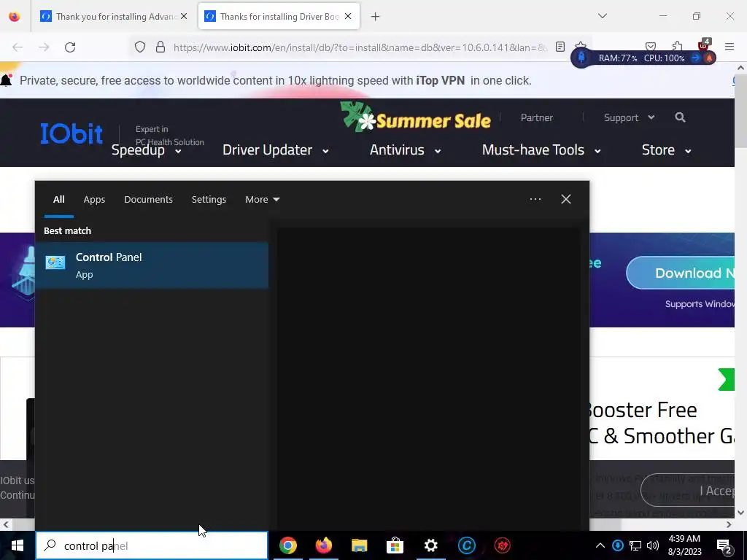Click the IObit site search magnifier
The width and height of the screenshot is (747, 560).
680,117
